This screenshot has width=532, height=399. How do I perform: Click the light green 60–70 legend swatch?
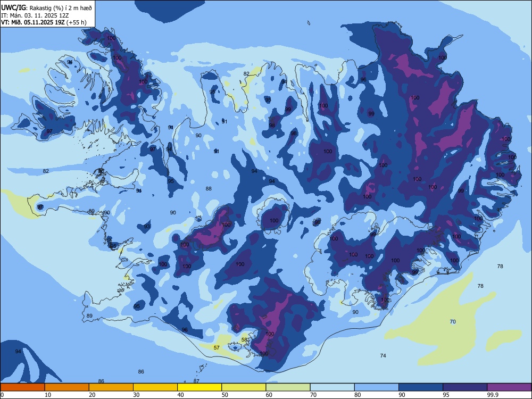(x=288, y=387)
